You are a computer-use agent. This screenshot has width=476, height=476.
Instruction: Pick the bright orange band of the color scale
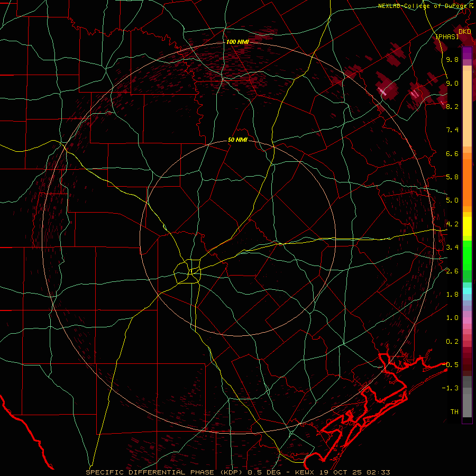tap(467, 183)
